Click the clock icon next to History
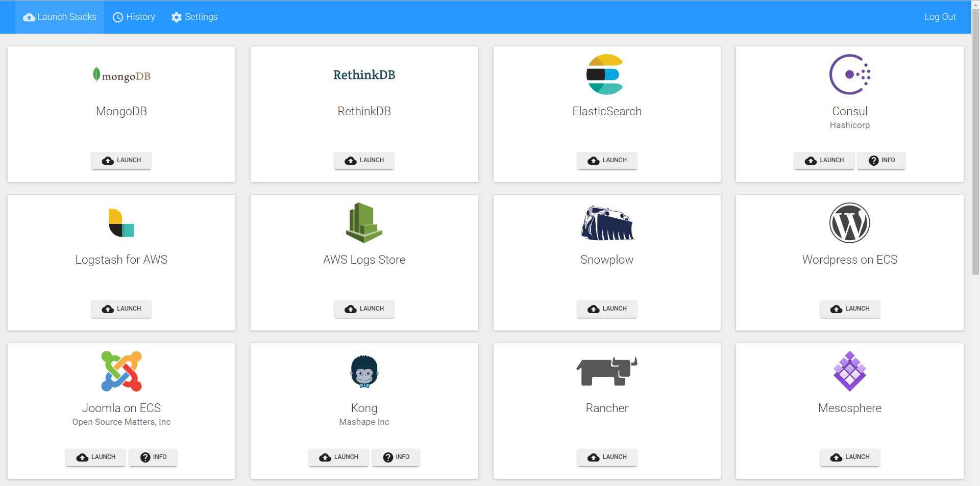This screenshot has width=980, height=486. tap(118, 17)
